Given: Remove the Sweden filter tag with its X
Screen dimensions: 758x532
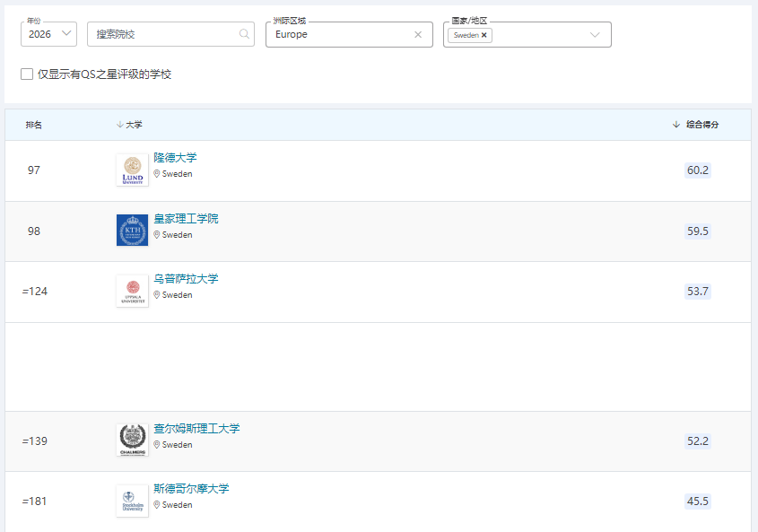Looking at the screenshot, I should click(483, 34).
